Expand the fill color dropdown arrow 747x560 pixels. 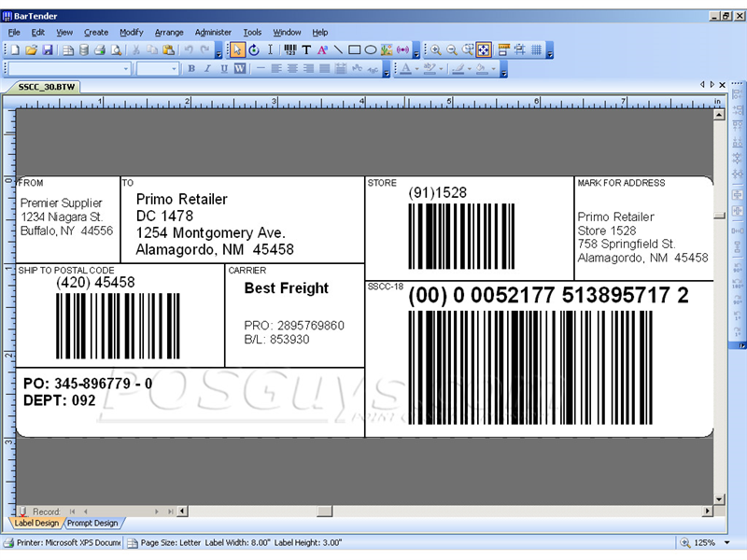[494, 69]
